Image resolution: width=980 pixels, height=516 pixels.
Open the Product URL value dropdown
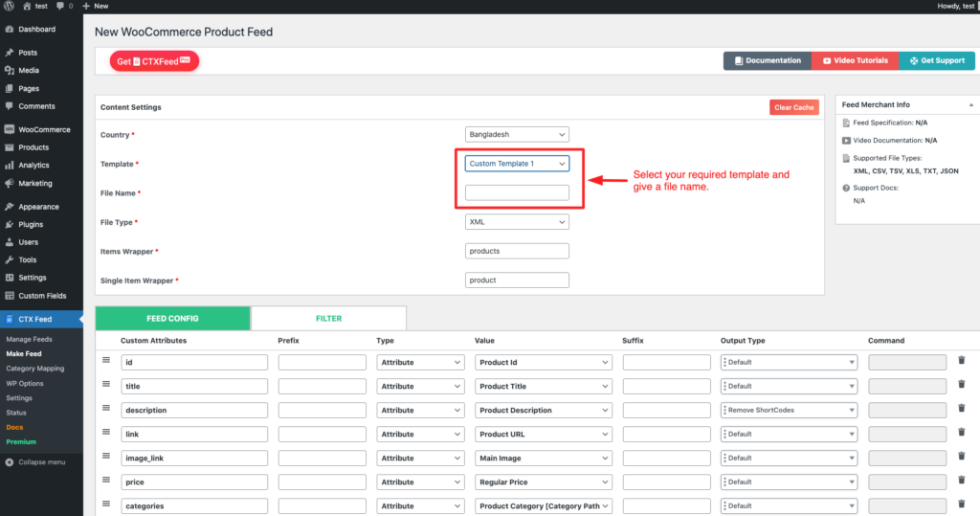(x=544, y=434)
